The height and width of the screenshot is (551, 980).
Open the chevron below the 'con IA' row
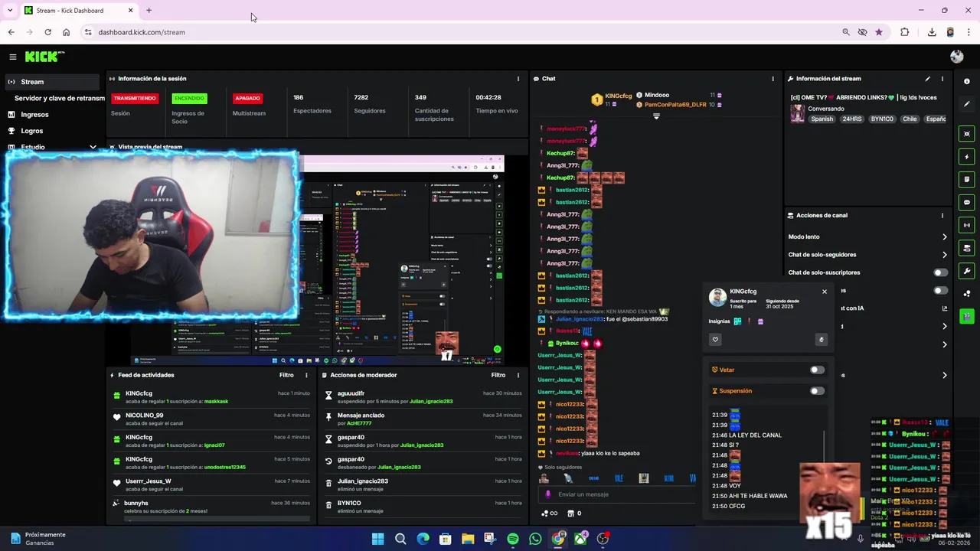coord(944,327)
